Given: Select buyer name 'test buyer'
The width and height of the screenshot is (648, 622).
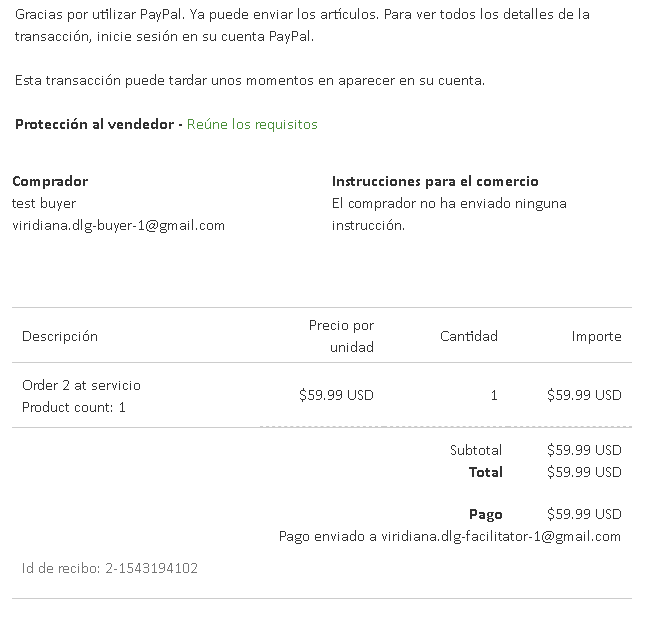Looking at the screenshot, I should (x=44, y=203).
